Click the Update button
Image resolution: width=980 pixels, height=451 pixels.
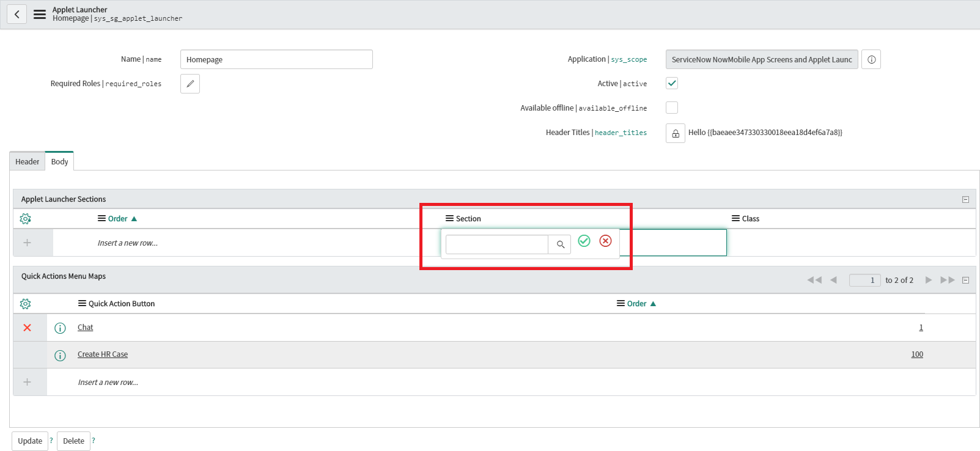point(30,441)
